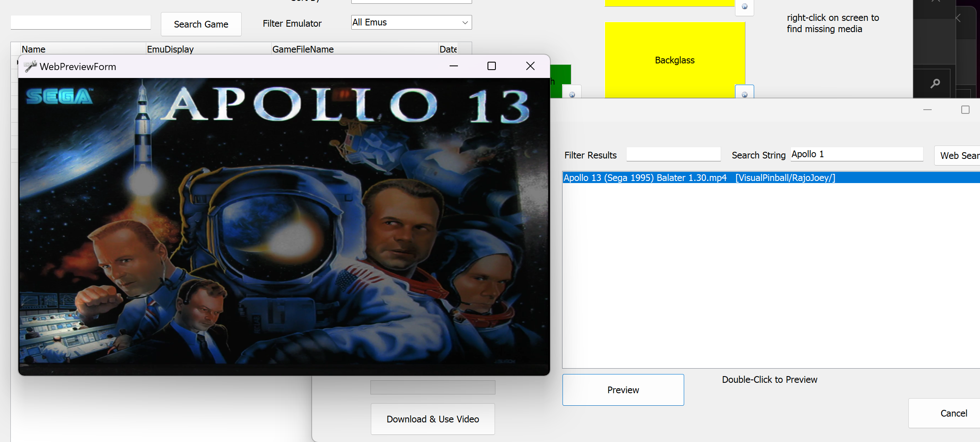Click the Preview button

622,389
